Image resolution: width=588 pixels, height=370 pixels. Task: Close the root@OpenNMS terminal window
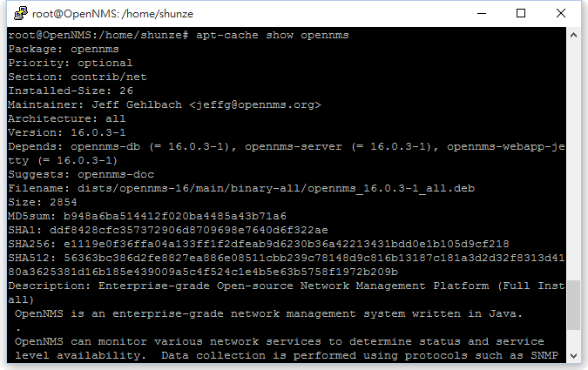click(x=561, y=14)
